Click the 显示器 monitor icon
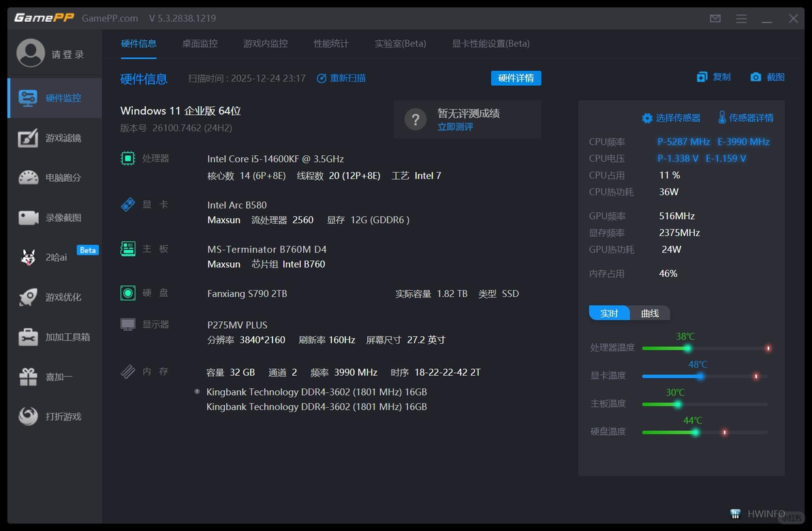 tap(128, 325)
